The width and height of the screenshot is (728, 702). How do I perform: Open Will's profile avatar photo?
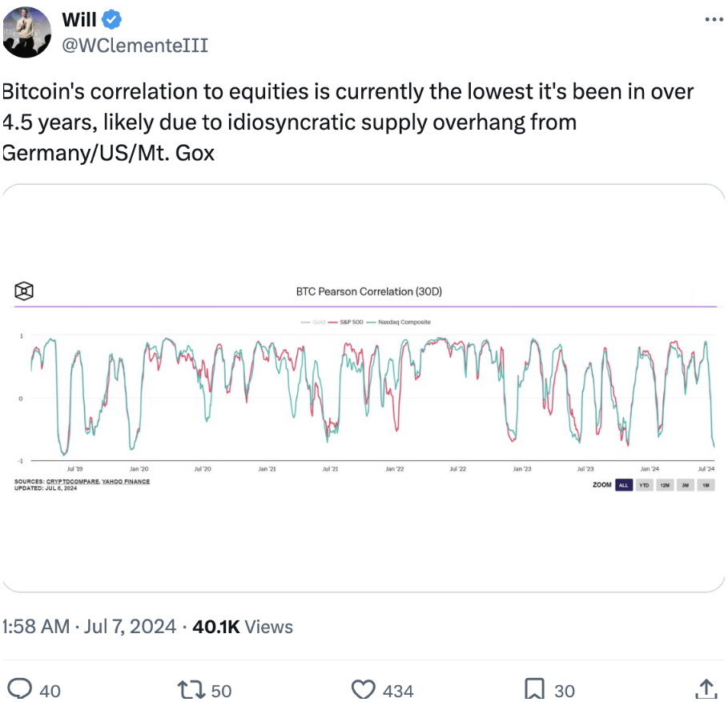26,31
